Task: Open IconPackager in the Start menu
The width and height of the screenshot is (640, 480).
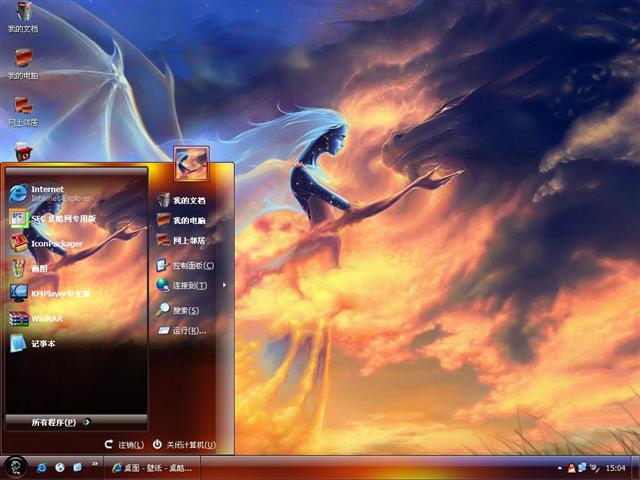Action: pos(77,243)
